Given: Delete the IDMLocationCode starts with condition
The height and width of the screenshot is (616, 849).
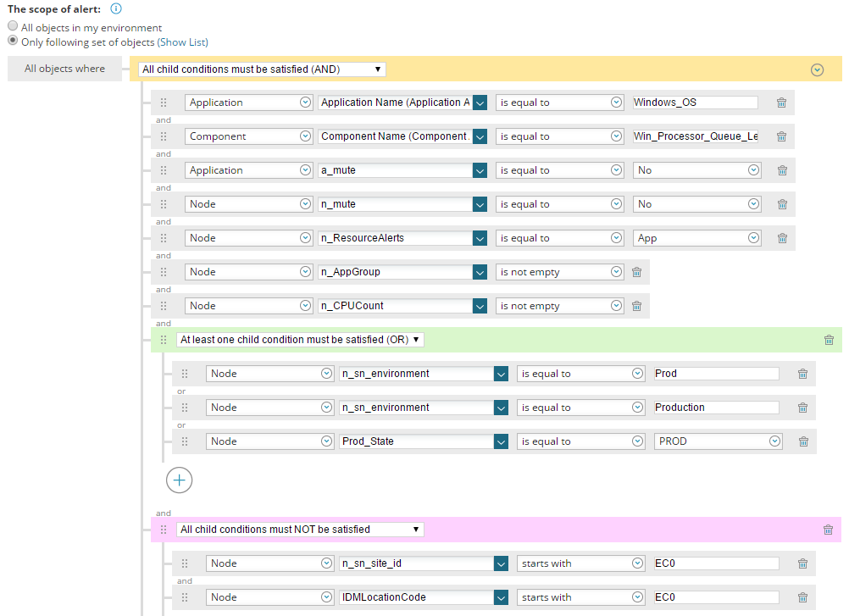Looking at the screenshot, I should [803, 597].
